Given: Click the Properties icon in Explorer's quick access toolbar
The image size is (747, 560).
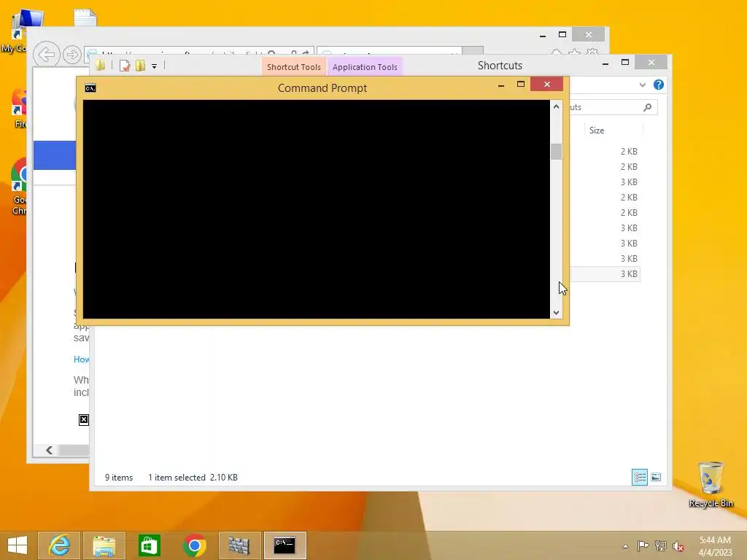Looking at the screenshot, I should (x=124, y=66).
